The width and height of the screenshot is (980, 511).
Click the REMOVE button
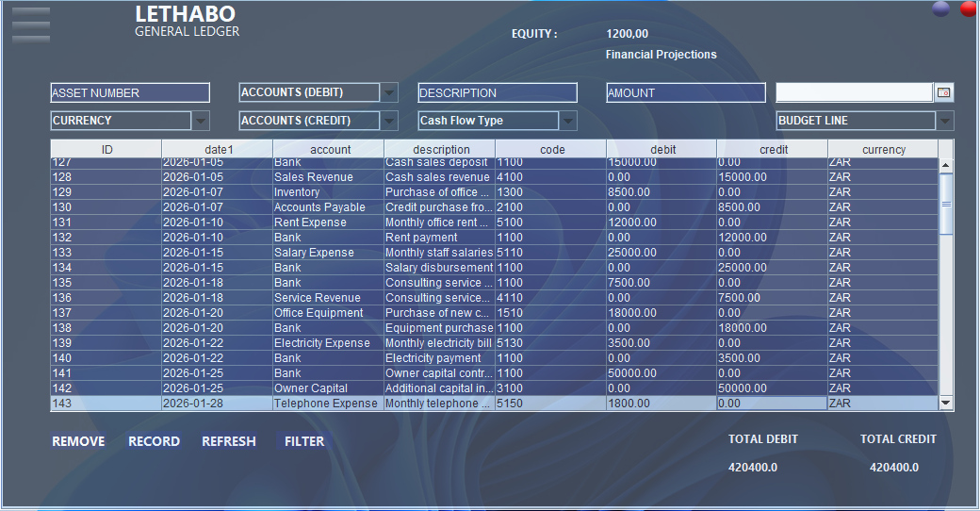coord(79,441)
